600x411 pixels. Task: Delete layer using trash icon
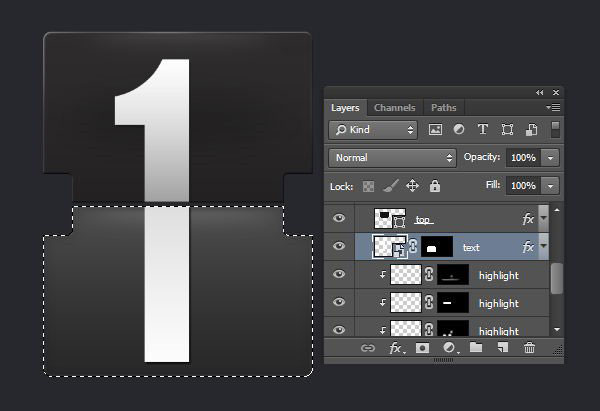(x=530, y=348)
